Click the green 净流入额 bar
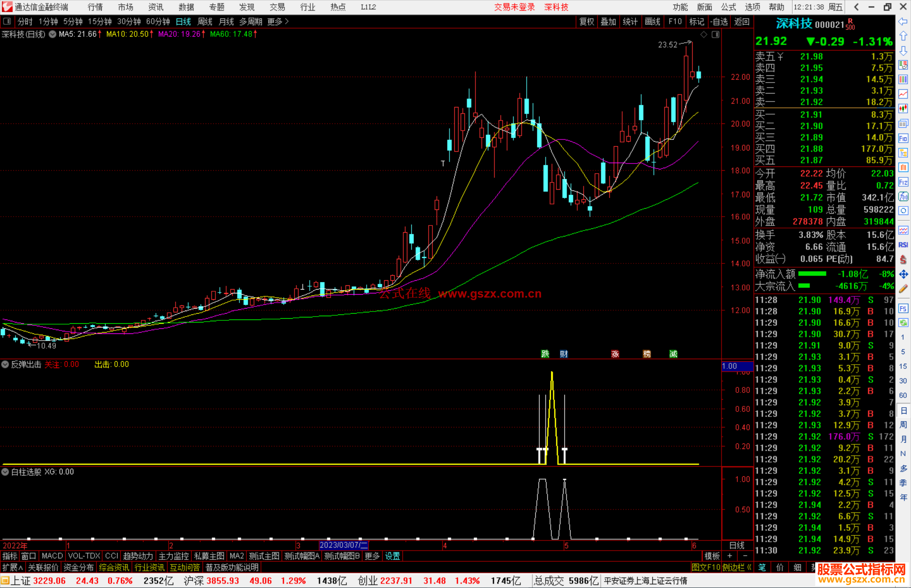The width and height of the screenshot is (911, 588). (x=812, y=274)
